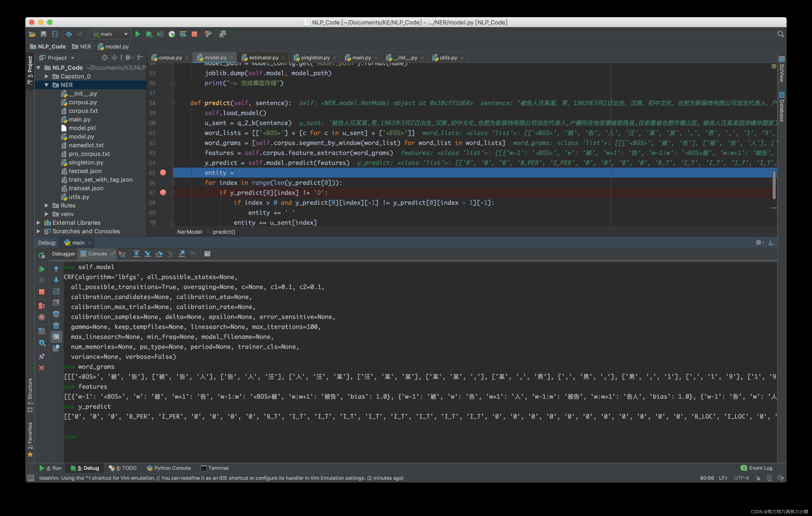Expand the Rules folder

pyautogui.click(x=46, y=205)
